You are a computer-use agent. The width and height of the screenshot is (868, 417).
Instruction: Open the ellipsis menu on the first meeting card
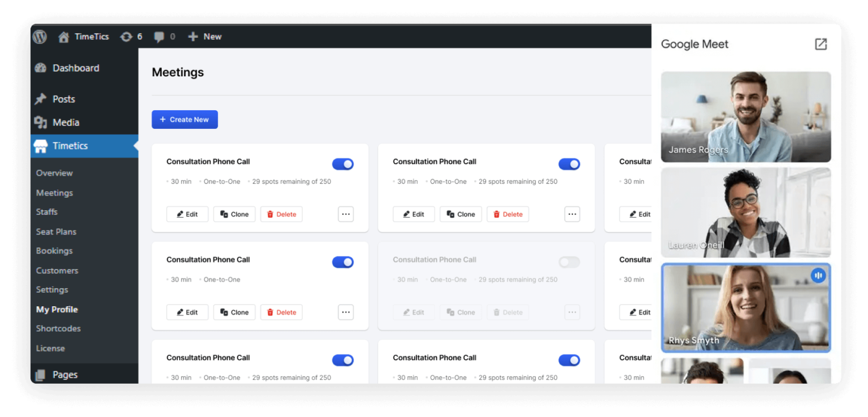[x=346, y=214]
